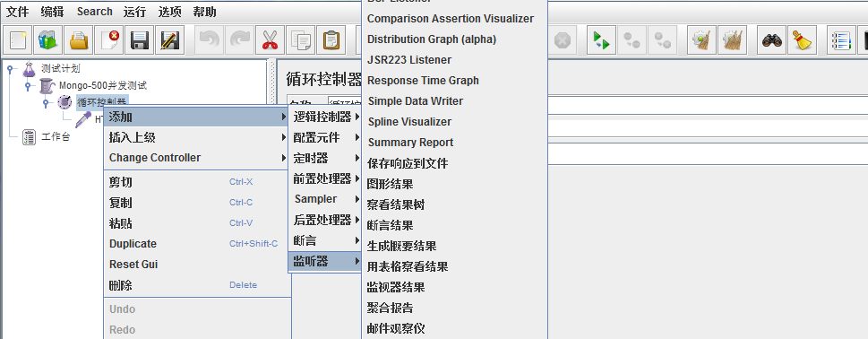868x339 pixels.
Task: Add Comparison Assertion Visualizer listener
Action: (454, 18)
